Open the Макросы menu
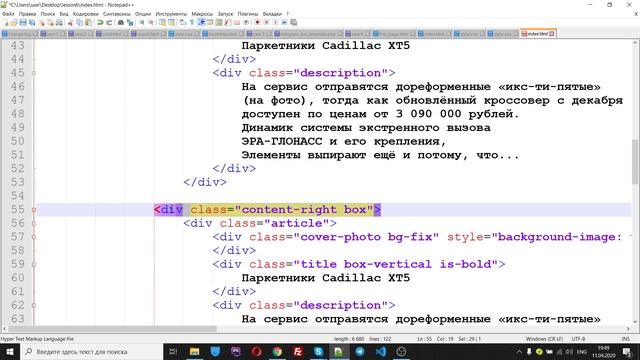This screenshot has height=360, width=640. [x=202, y=14]
